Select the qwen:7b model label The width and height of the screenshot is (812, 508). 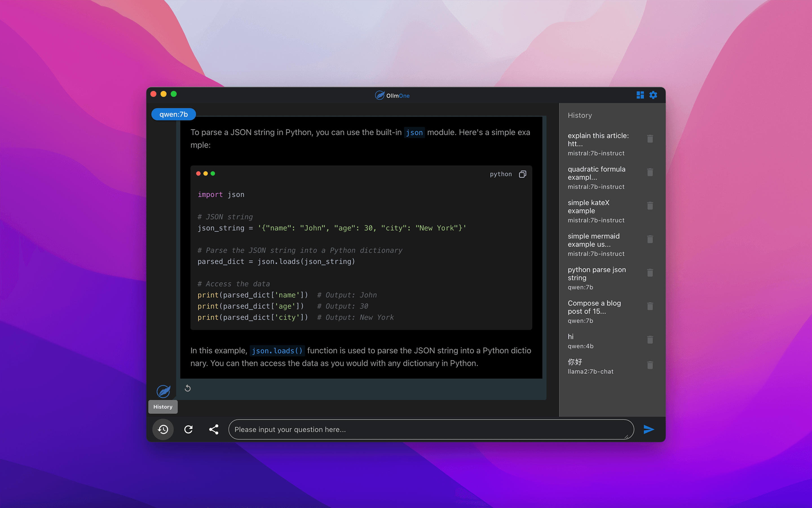[x=173, y=114]
